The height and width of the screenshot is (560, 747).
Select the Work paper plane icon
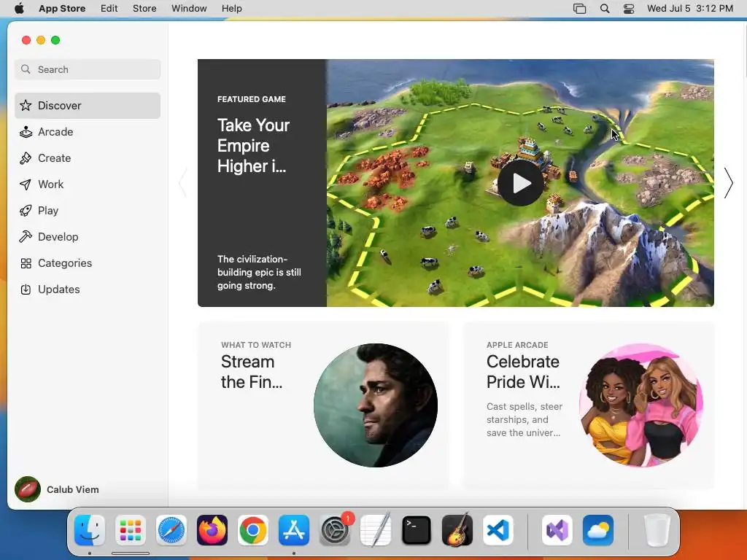pyautogui.click(x=26, y=184)
